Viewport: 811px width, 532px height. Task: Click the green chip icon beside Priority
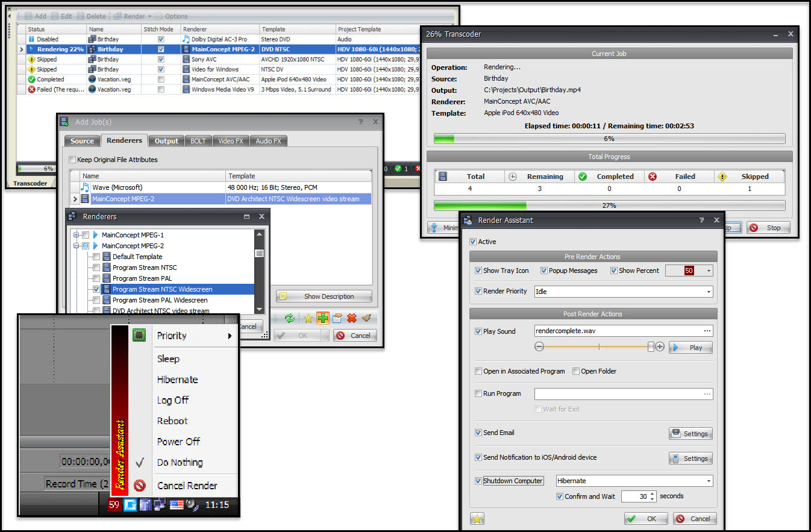click(x=139, y=336)
